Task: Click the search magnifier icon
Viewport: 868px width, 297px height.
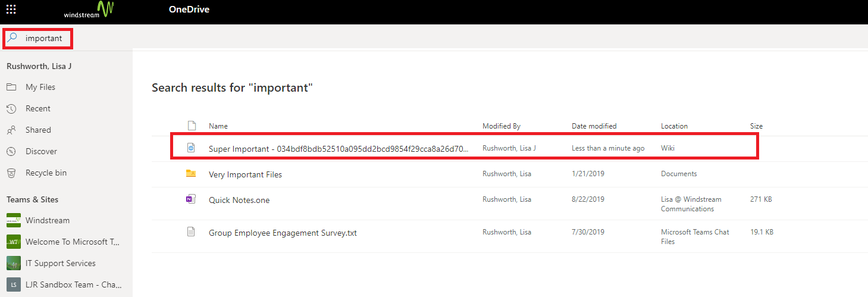Action: coord(12,37)
